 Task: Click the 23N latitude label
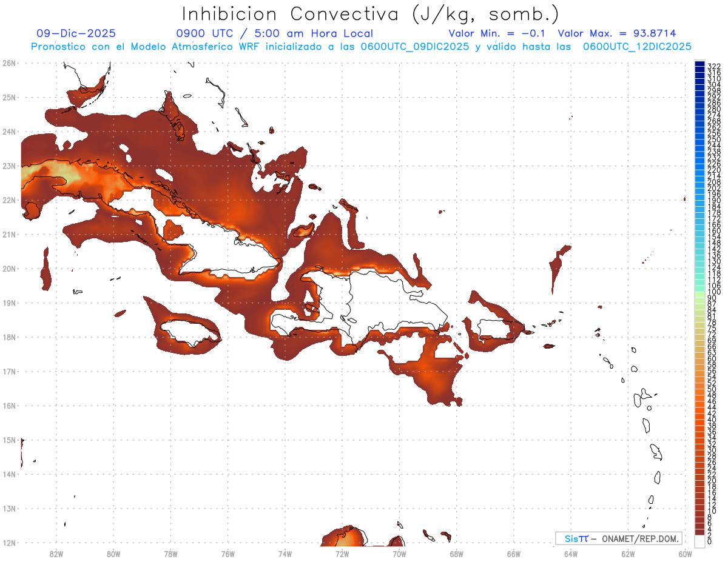pos(9,166)
